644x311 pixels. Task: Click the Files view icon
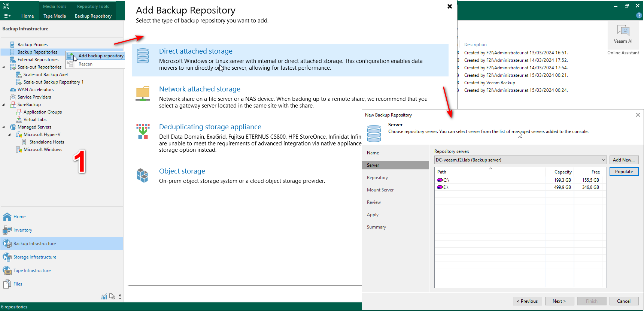(7, 284)
